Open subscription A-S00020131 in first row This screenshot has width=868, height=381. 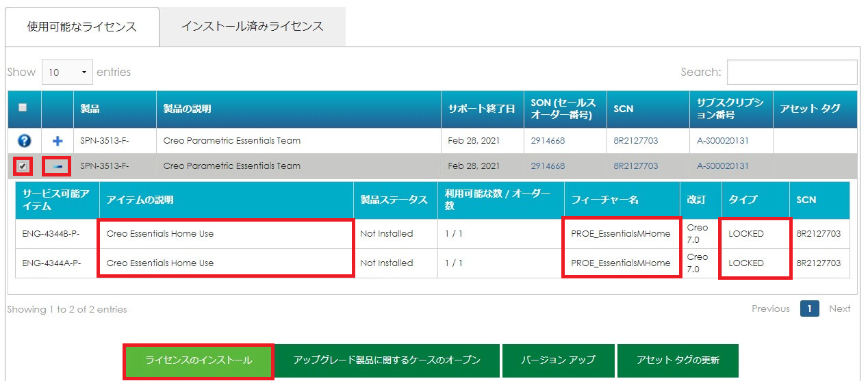723,141
